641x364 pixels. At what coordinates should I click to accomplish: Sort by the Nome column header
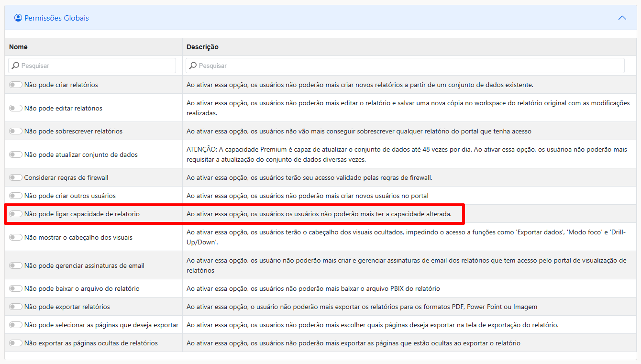tap(19, 47)
